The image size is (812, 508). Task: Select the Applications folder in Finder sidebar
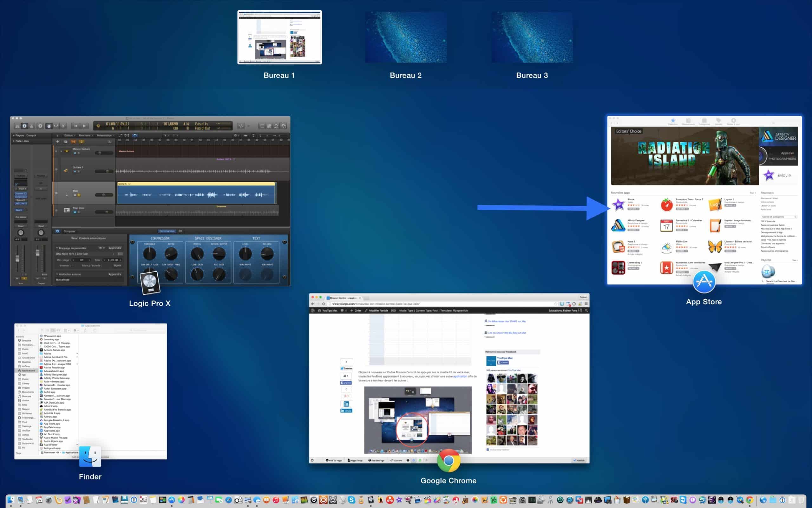tap(27, 371)
